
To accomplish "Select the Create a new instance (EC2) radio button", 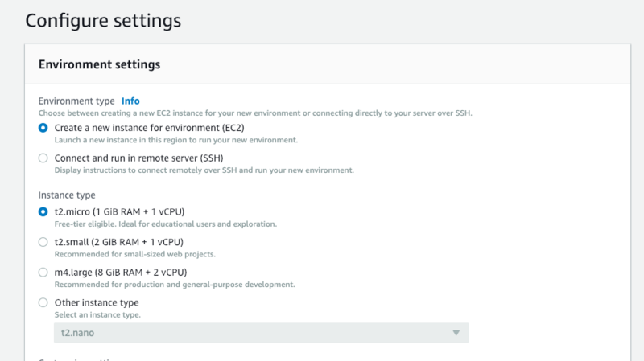I will 43,128.
